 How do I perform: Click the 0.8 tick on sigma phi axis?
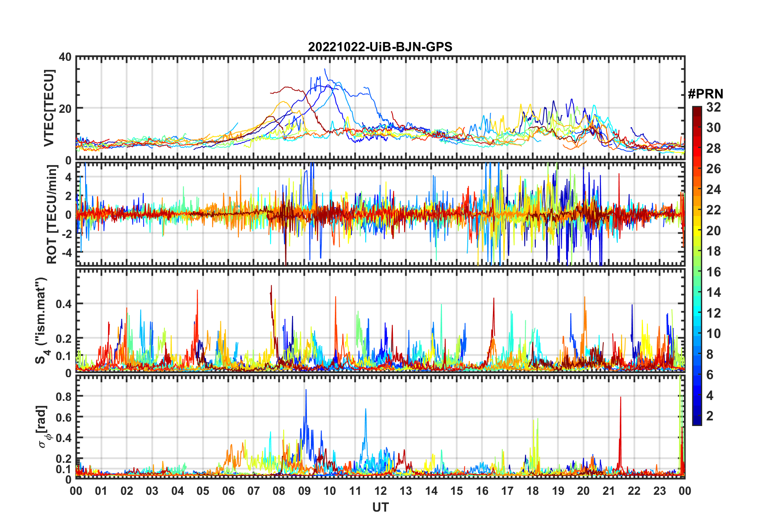[x=64, y=396]
